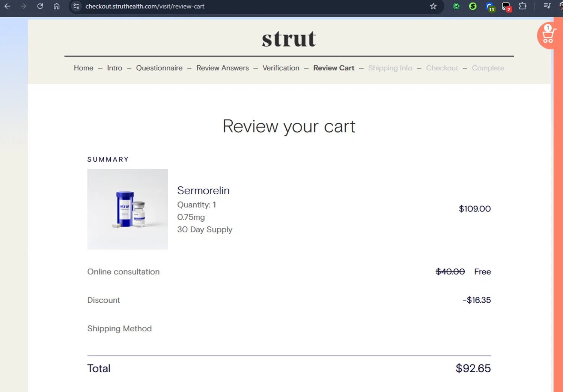Click the Discount label
563x392 pixels.
tap(104, 300)
